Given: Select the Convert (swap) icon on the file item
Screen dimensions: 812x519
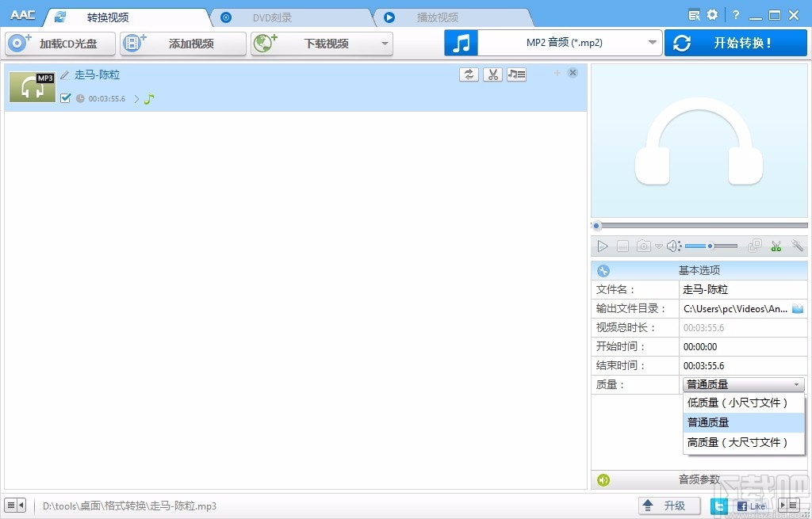Looking at the screenshot, I should [469, 74].
